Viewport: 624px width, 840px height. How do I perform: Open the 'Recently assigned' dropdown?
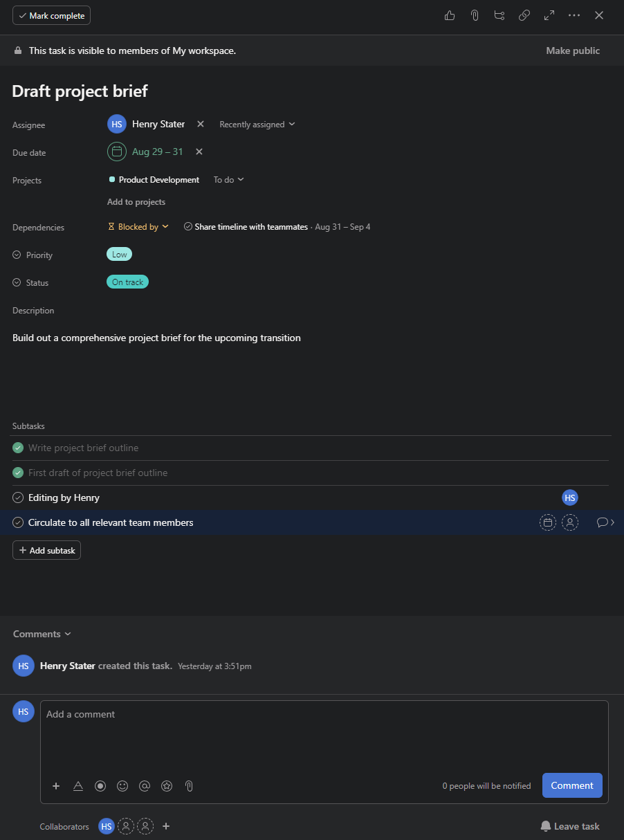click(257, 125)
